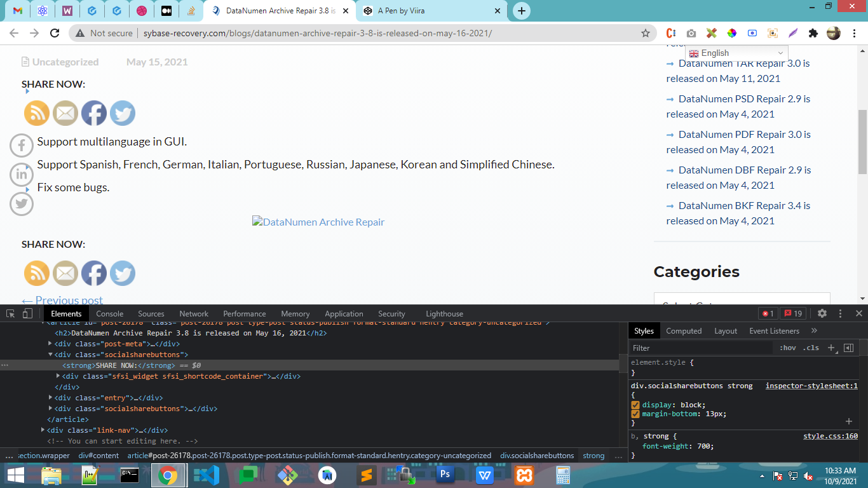This screenshot has height=488, width=868.
Task: Open DevTools settings gear
Action: [x=822, y=313]
